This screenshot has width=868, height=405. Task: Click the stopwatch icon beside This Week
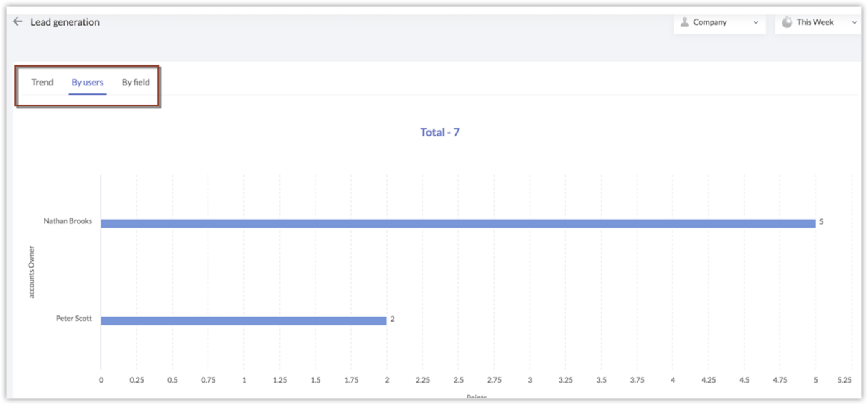tap(787, 22)
